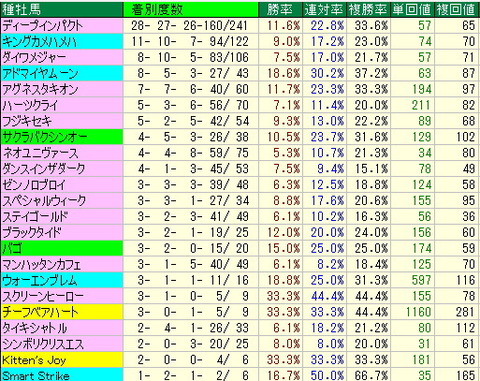Screen dimensions: 480x381
Task: Click 複回値 36 of ステイゴールド
Action: [x=468, y=217]
